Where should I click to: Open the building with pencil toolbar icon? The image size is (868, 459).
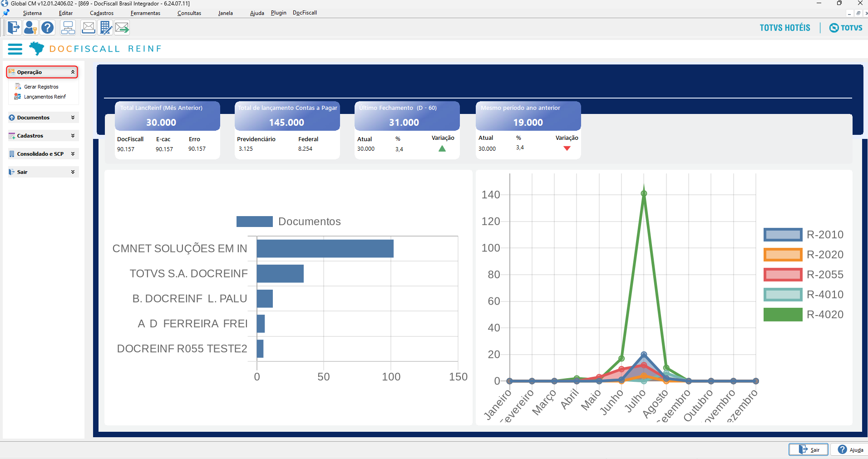coord(106,28)
